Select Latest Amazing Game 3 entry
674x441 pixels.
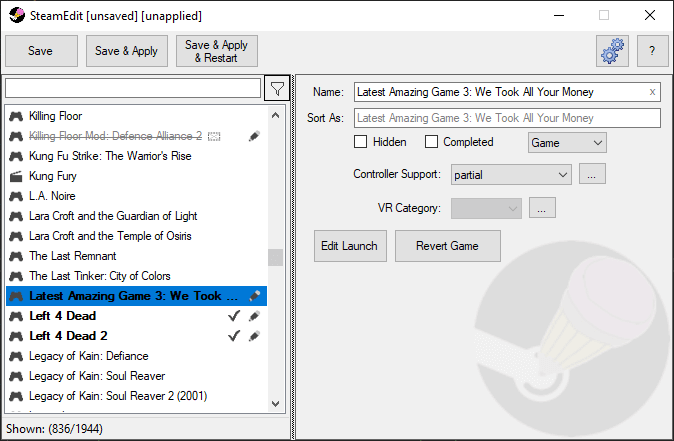click(136, 296)
